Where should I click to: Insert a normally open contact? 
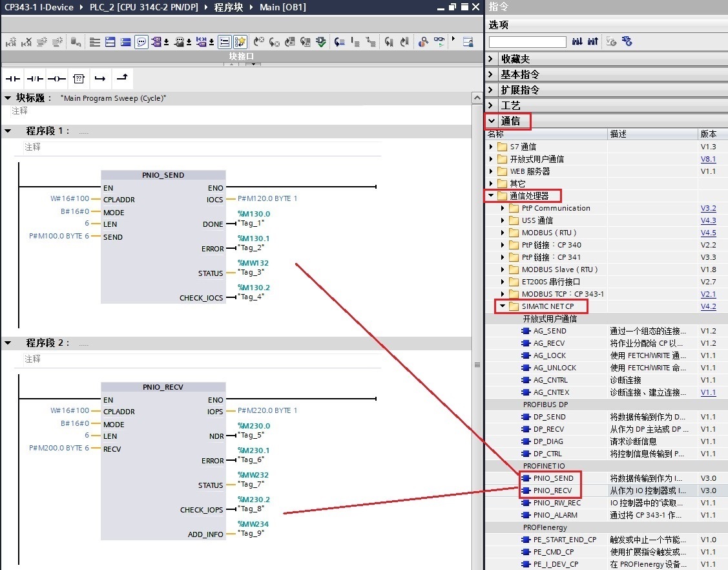(x=13, y=78)
